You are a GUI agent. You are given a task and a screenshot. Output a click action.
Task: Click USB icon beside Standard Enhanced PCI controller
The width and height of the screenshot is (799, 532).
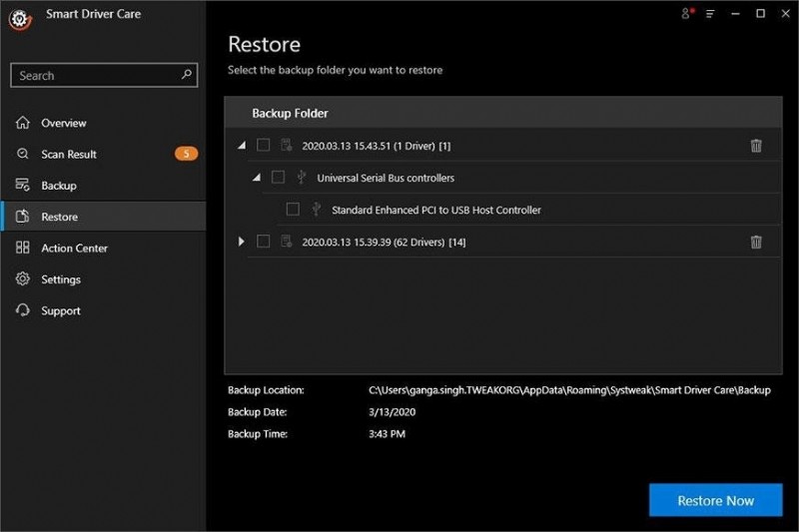316,210
